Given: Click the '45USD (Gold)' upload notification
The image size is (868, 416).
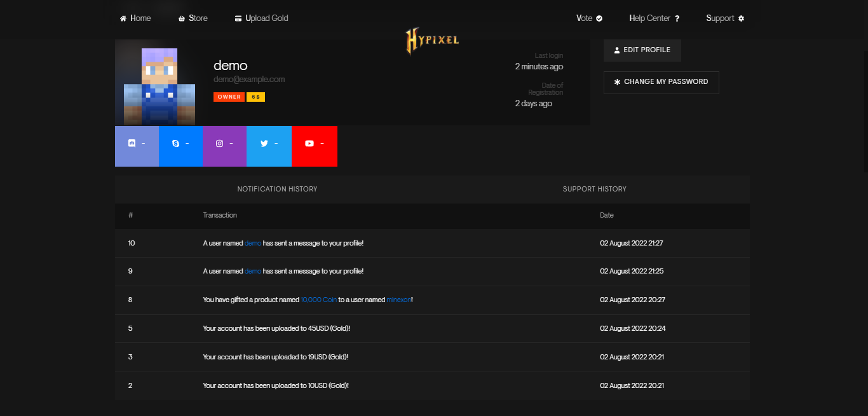Looking at the screenshot, I should [277, 329].
